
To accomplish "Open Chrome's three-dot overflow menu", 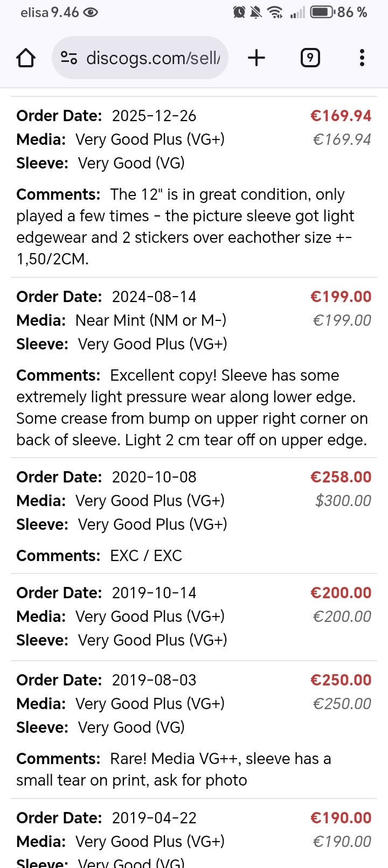I will coord(362,58).
